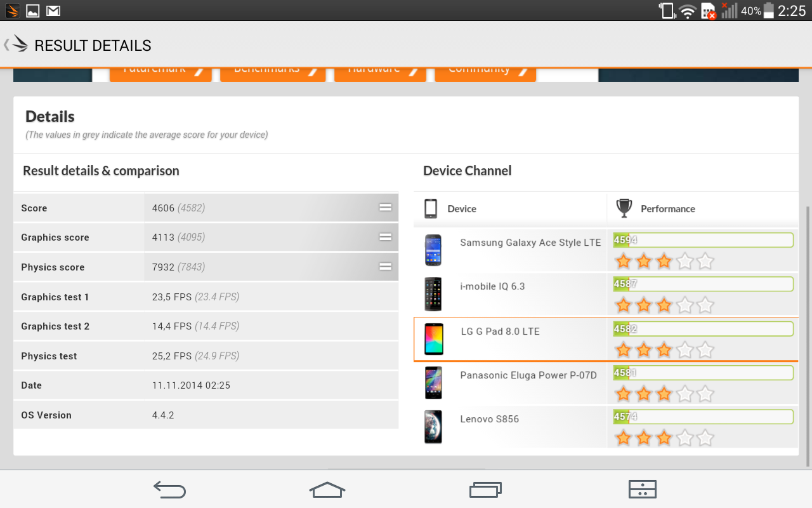This screenshot has width=812, height=508.
Task: Click the 23,5 FPS value
Action: coord(172,297)
